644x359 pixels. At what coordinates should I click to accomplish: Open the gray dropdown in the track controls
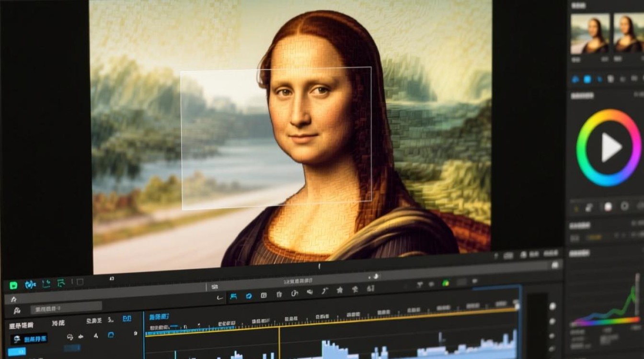[x=72, y=348]
